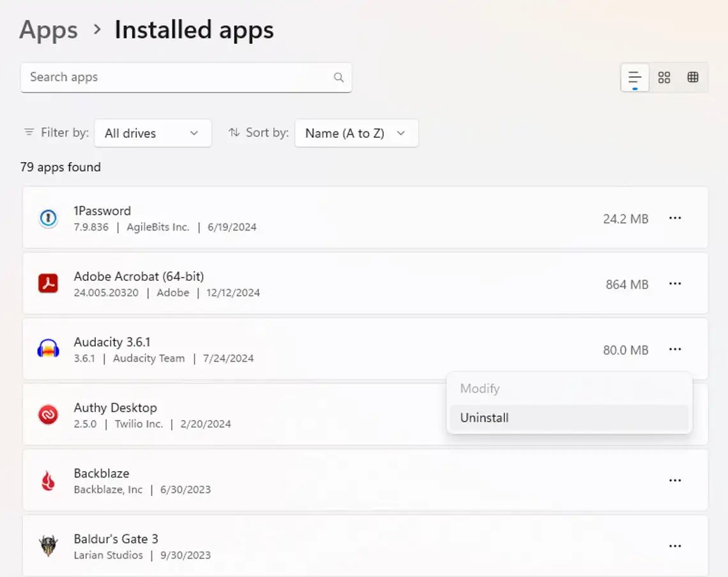
Task: Open more options for Backblaze
Action: [x=675, y=481]
